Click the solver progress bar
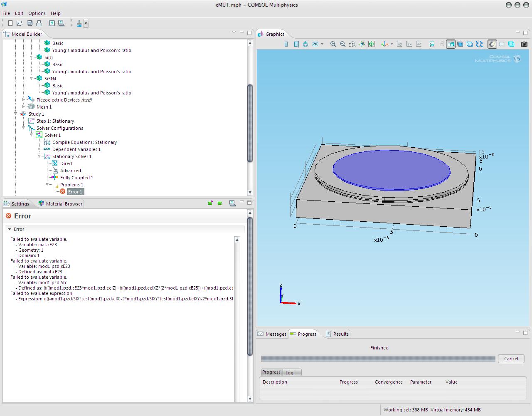532x416 pixels. (x=378, y=359)
